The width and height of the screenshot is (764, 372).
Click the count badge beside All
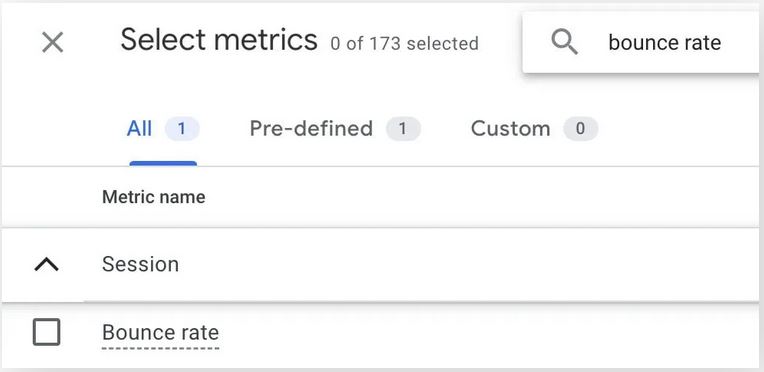[182, 129]
